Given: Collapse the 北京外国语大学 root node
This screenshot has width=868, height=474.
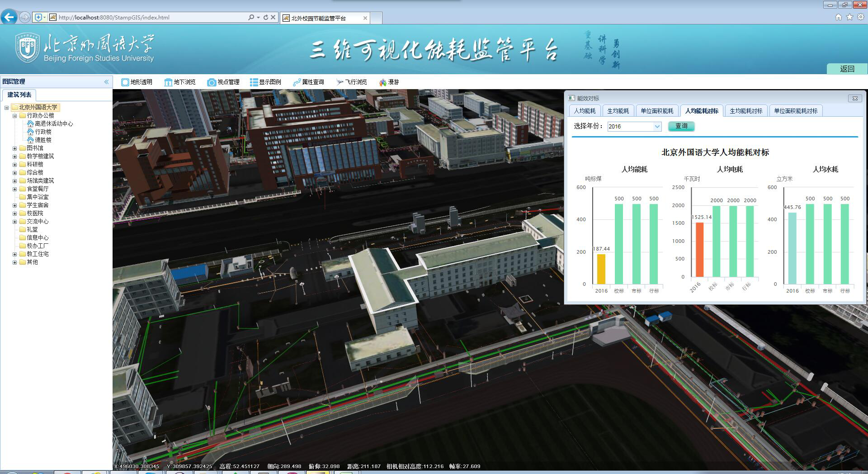Looking at the screenshot, I should pos(7,108).
